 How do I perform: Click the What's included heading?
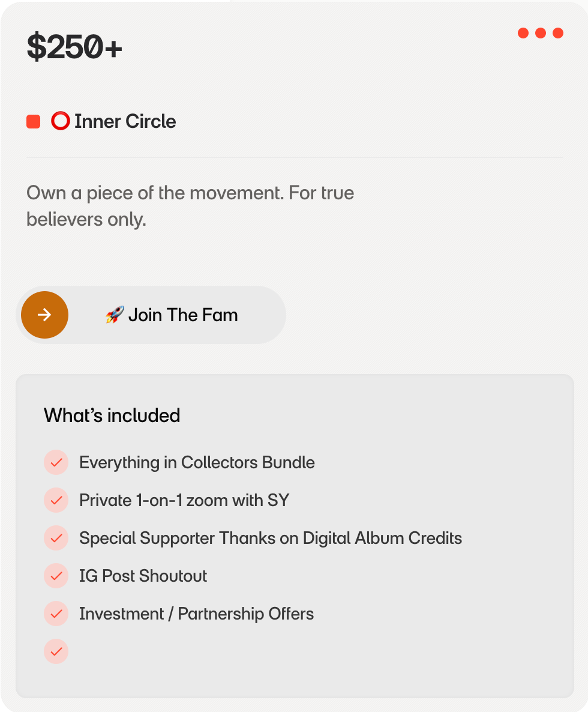point(112,415)
